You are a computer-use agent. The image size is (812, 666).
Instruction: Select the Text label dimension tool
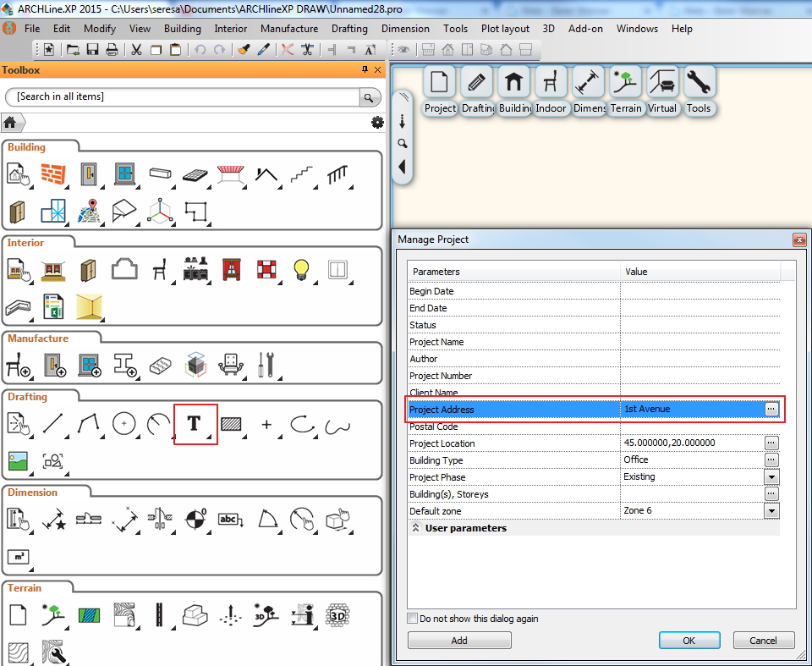230,519
